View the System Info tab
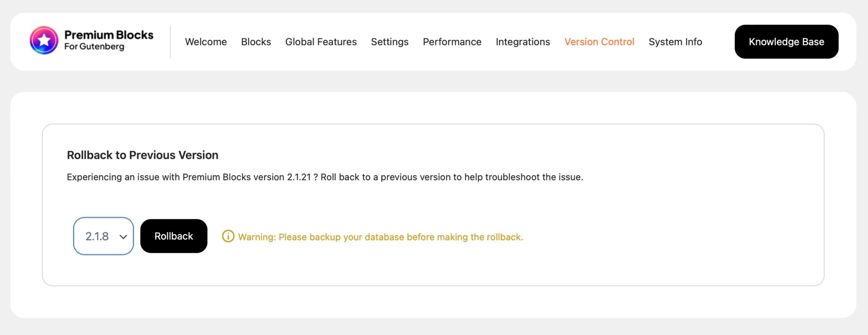This screenshot has width=868, height=335. coord(675,42)
